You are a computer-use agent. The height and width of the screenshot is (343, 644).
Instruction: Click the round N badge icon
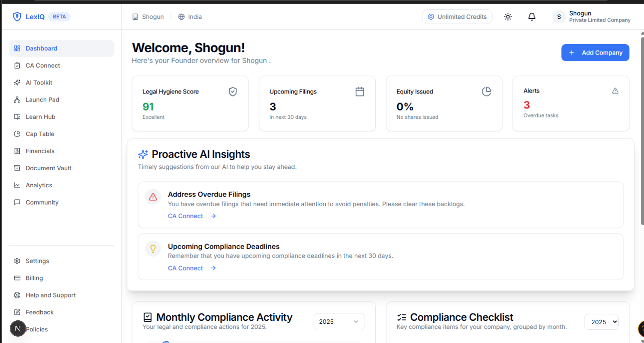coord(18,329)
